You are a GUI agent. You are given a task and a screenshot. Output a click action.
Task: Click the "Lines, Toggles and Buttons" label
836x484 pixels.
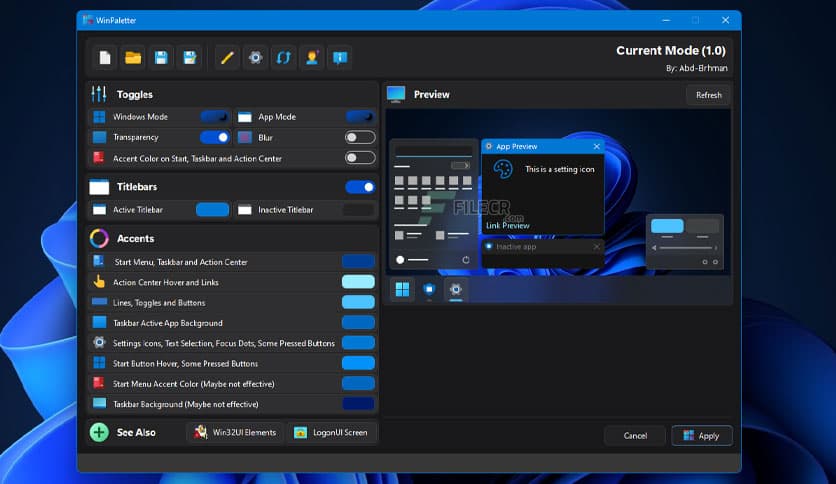coord(159,302)
